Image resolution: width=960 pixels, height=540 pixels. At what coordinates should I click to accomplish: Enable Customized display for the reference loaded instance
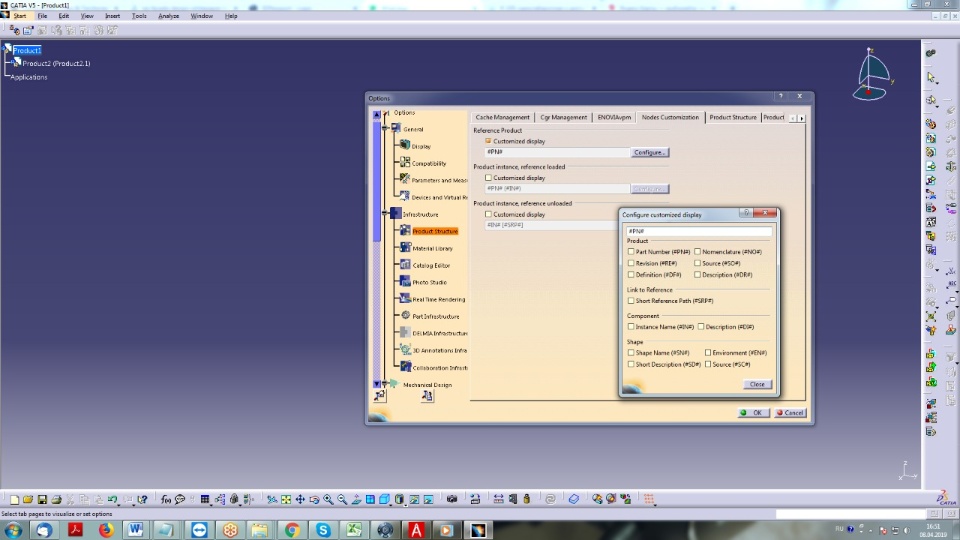click(488, 178)
